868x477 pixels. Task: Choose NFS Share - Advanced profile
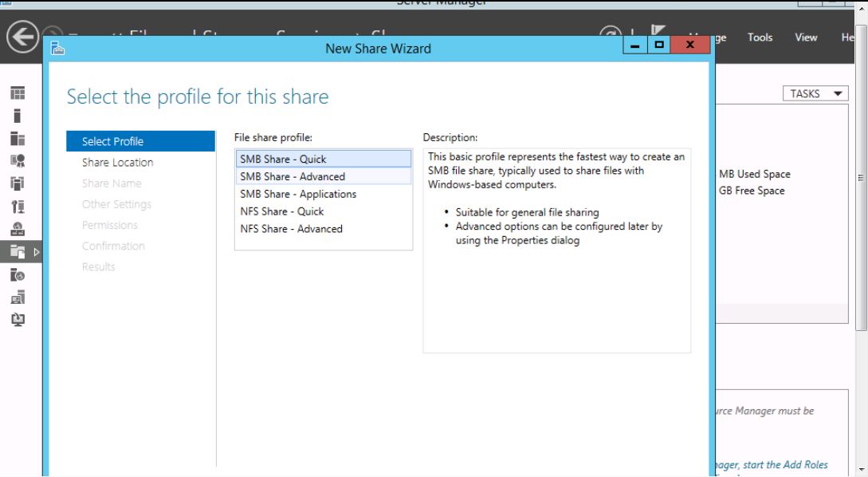pyautogui.click(x=323, y=229)
